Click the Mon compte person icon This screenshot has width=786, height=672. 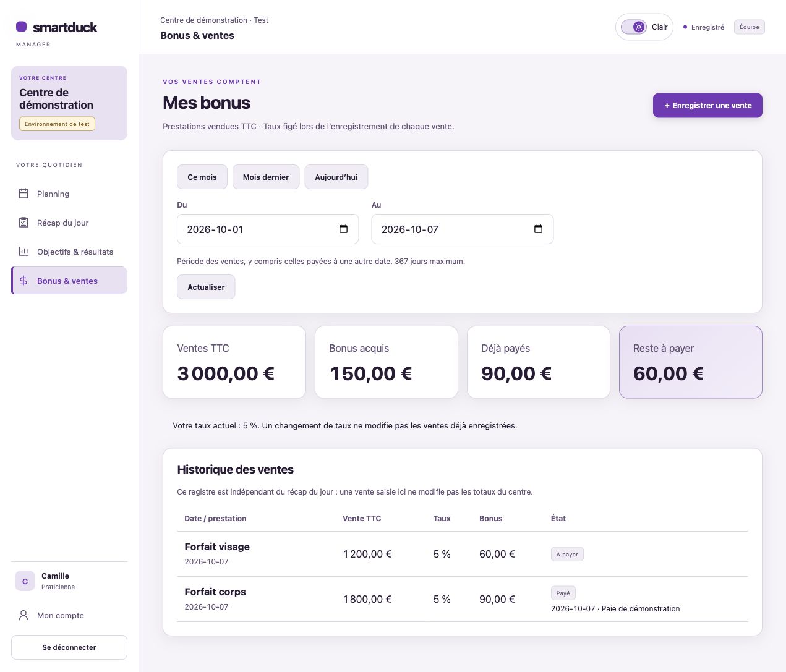click(23, 615)
